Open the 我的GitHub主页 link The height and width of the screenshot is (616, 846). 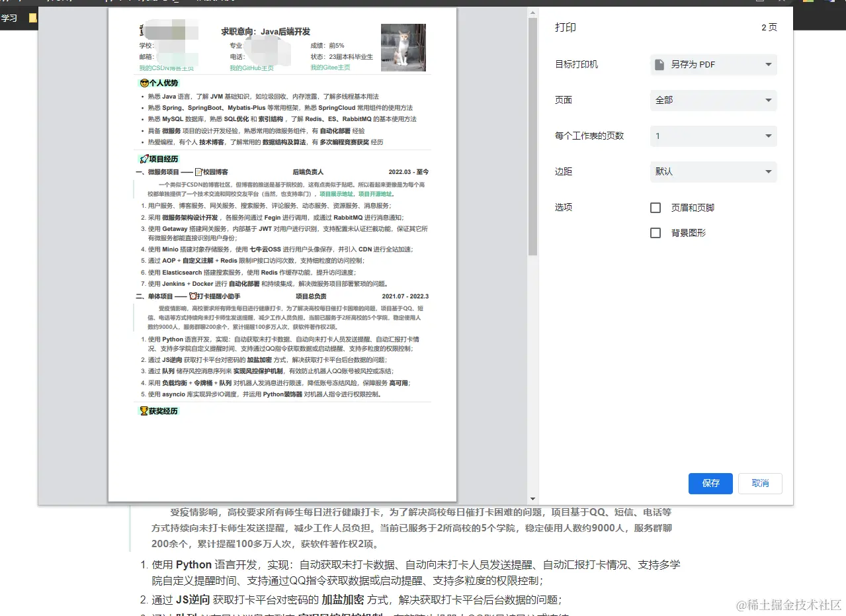[x=251, y=67]
